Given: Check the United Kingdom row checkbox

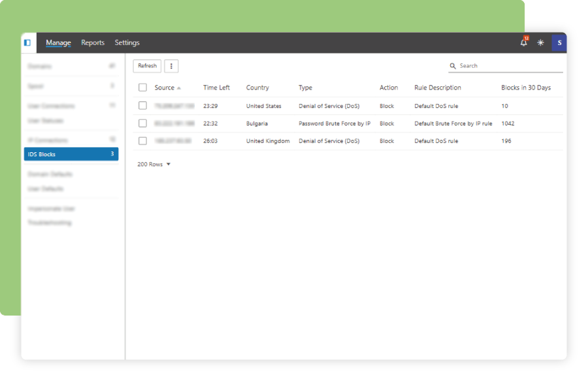Looking at the screenshot, I should pyautogui.click(x=142, y=141).
